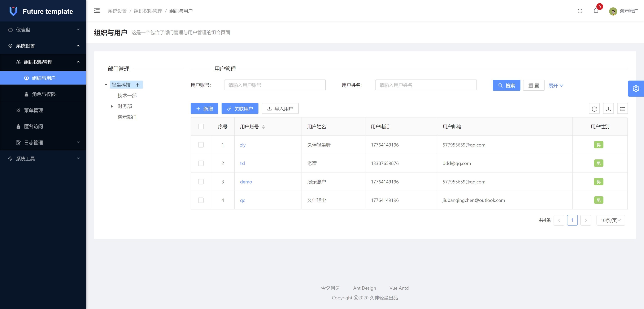Open user account link qc
644x309 pixels.
click(242, 200)
